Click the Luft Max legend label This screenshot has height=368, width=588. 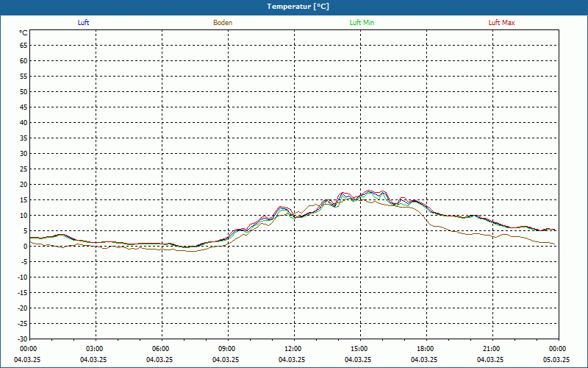coord(501,23)
